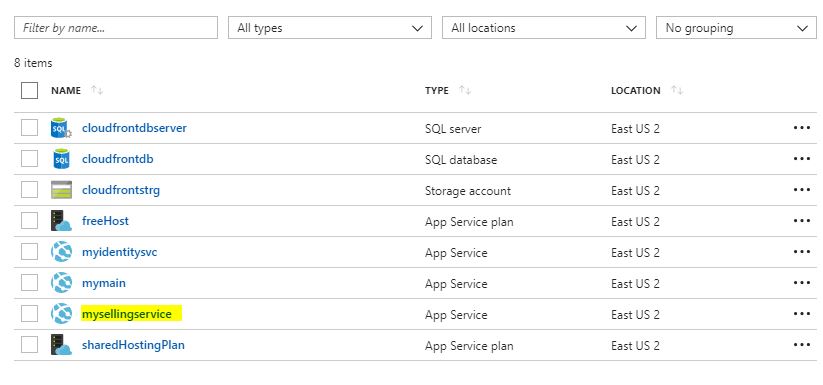This screenshot has width=823, height=385.
Task: Check the sharedHostingPlan row checkbox
Action: pyautogui.click(x=29, y=345)
